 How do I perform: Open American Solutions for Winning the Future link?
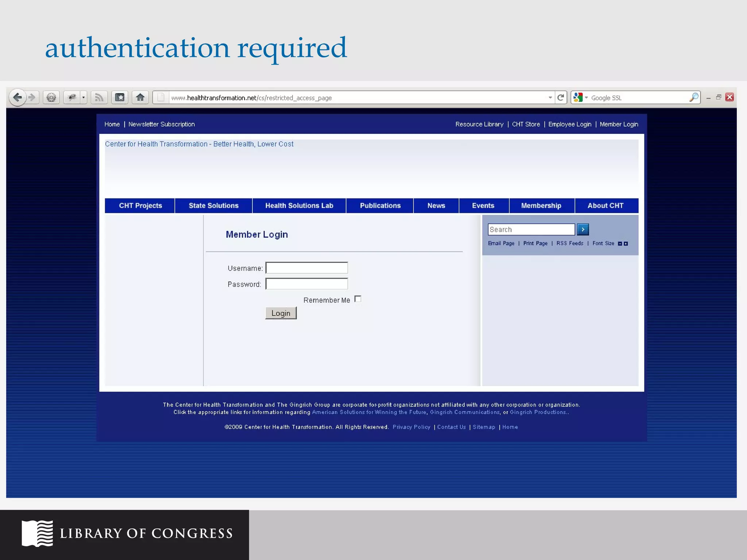click(x=369, y=412)
